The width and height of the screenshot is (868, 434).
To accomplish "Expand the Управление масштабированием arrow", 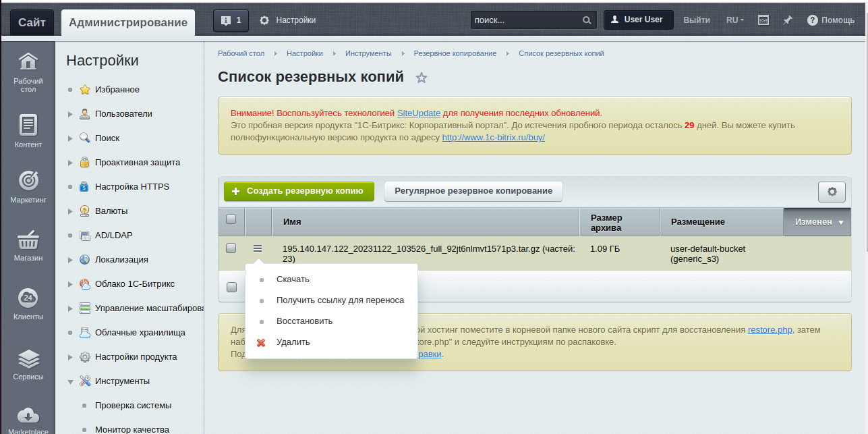I will point(70,308).
